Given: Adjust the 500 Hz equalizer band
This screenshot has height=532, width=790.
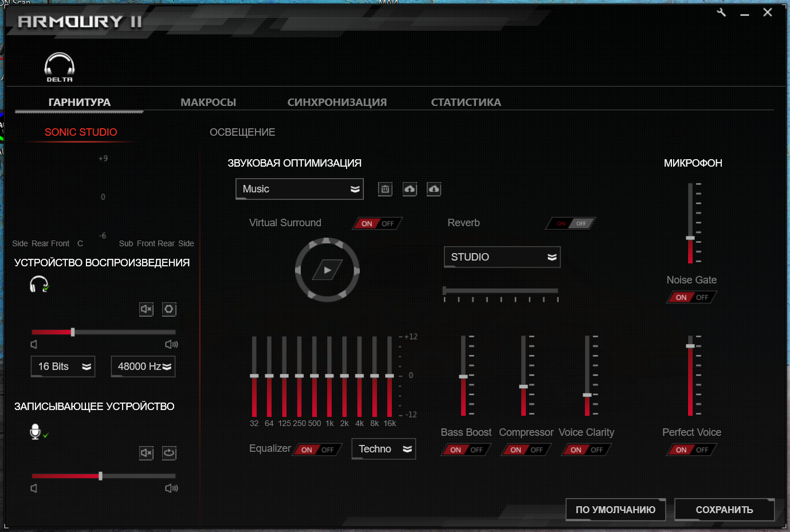Looking at the screenshot, I should tap(315, 376).
